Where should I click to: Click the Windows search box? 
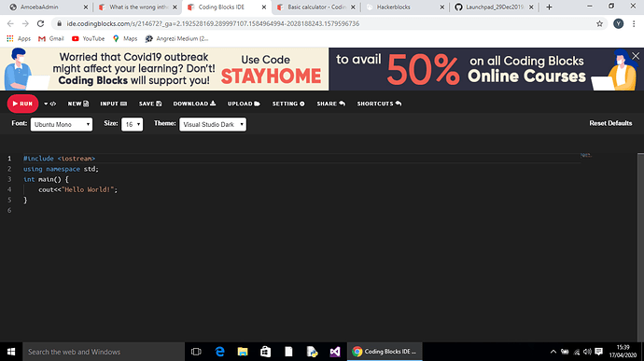[104, 352]
